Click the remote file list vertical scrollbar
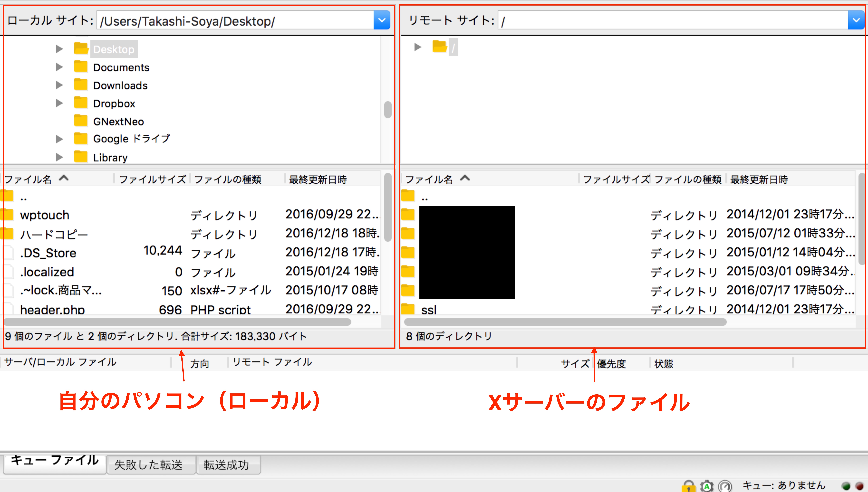Viewport: 868px width, 492px height. click(x=862, y=219)
